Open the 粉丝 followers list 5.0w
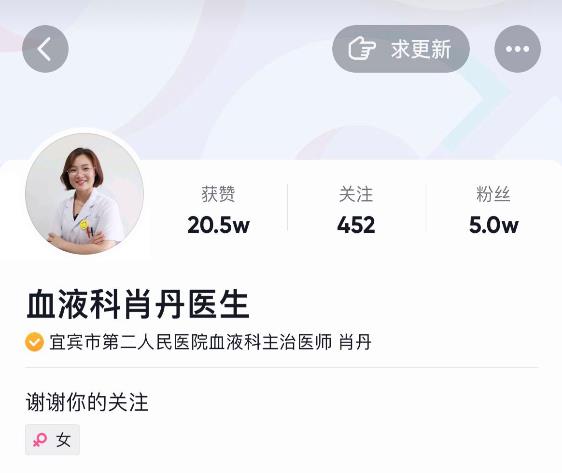The width and height of the screenshot is (562, 473). pyautogui.click(x=494, y=210)
